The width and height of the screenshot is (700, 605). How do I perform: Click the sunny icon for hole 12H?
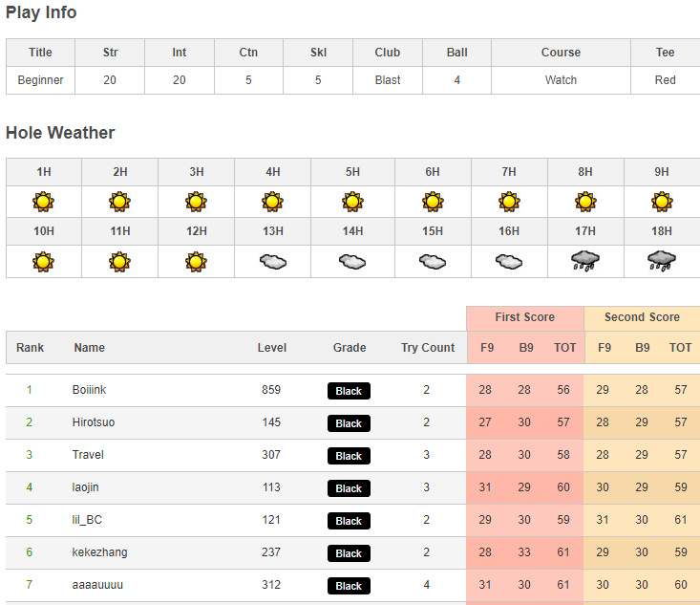[196, 261]
